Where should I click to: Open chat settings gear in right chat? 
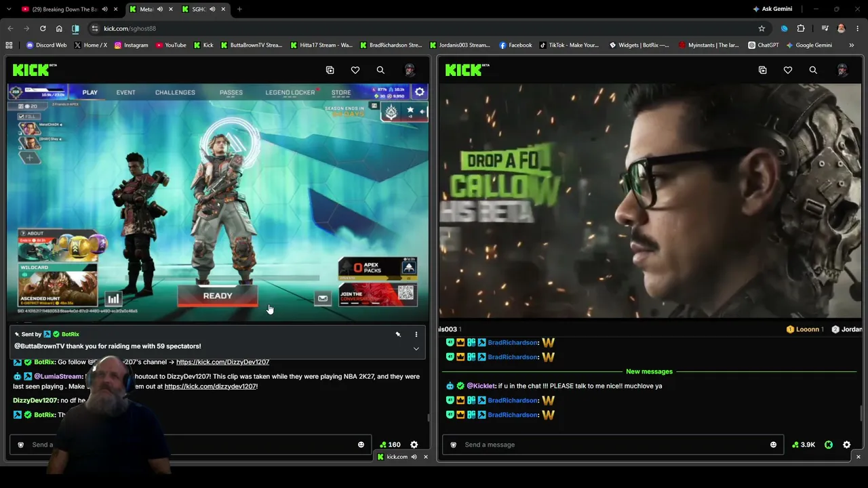(846, 445)
